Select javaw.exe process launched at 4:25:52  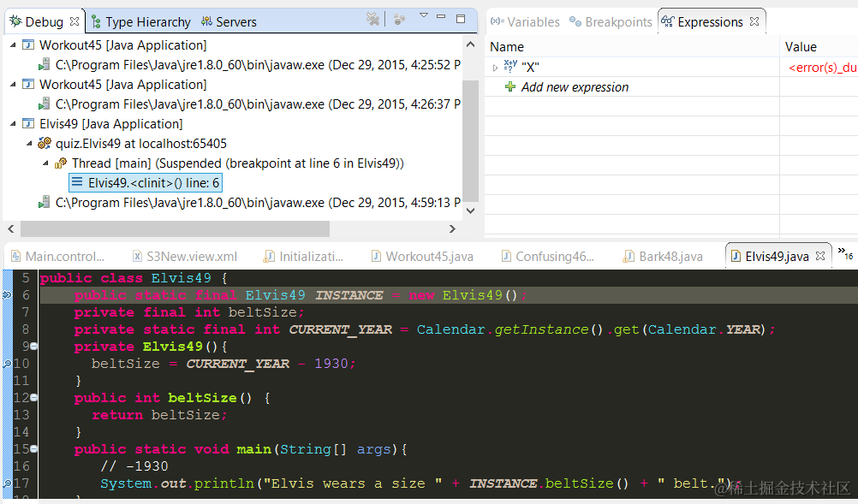pyautogui.click(x=249, y=64)
